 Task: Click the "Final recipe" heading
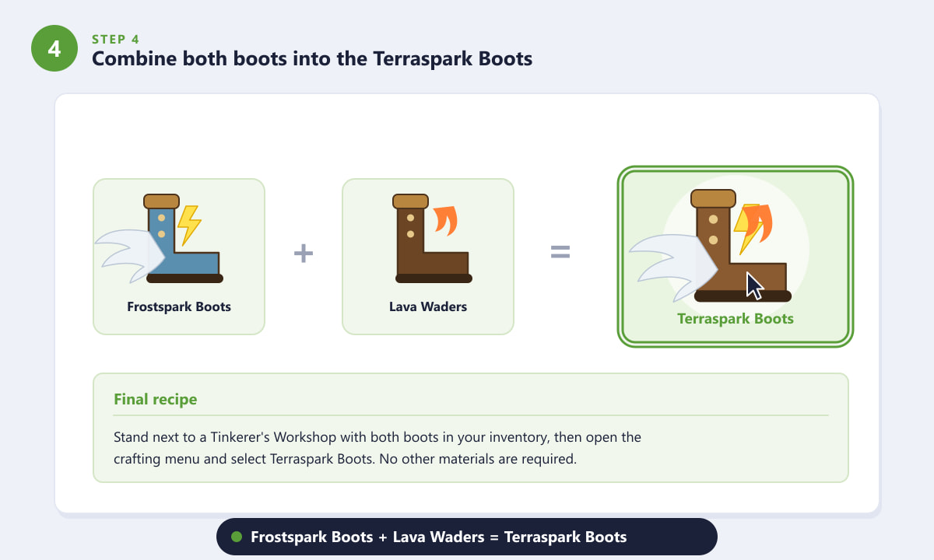tap(156, 400)
